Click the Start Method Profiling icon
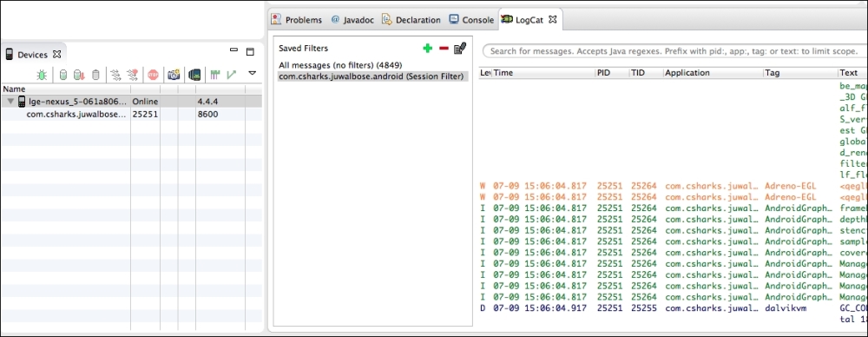868x337 pixels. tap(132, 75)
